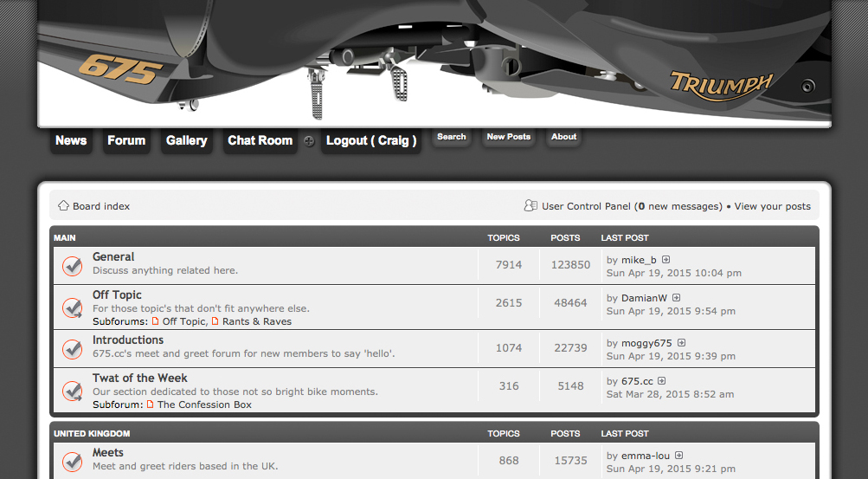This screenshot has width=868, height=479.
Task: Click the Meets forum read-status icon
Action: [73, 462]
